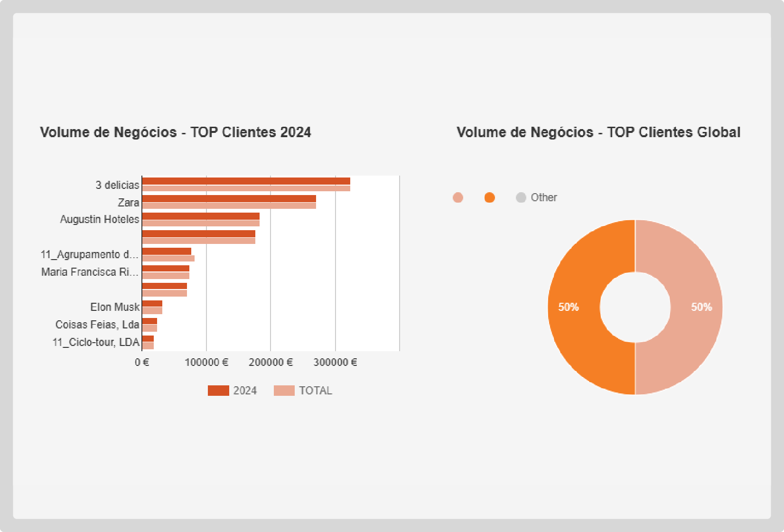Select the 2024 bar for Elon Musk
The height and width of the screenshot is (532, 784).
pos(152,304)
